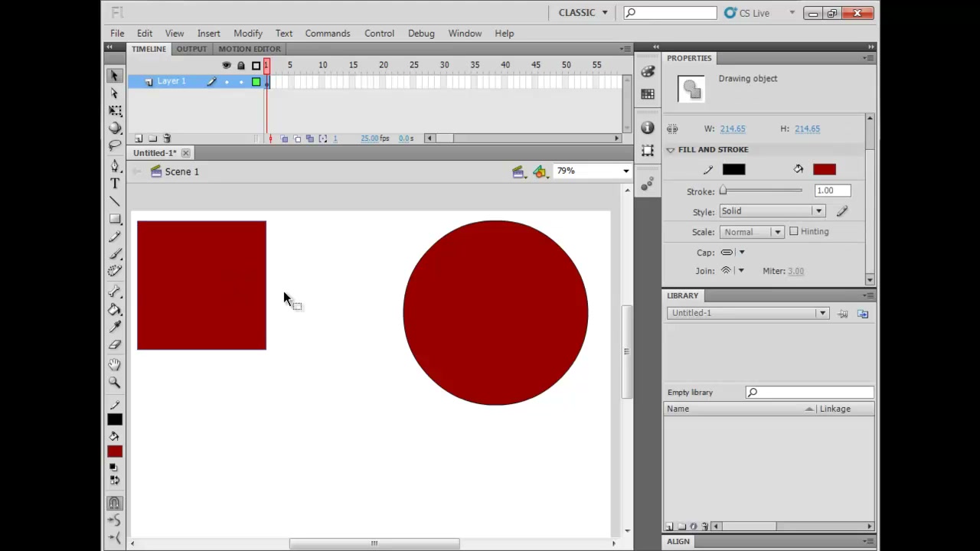Open the stroke Style Solid dropdown
Screen dimensions: 980x551
772,211
